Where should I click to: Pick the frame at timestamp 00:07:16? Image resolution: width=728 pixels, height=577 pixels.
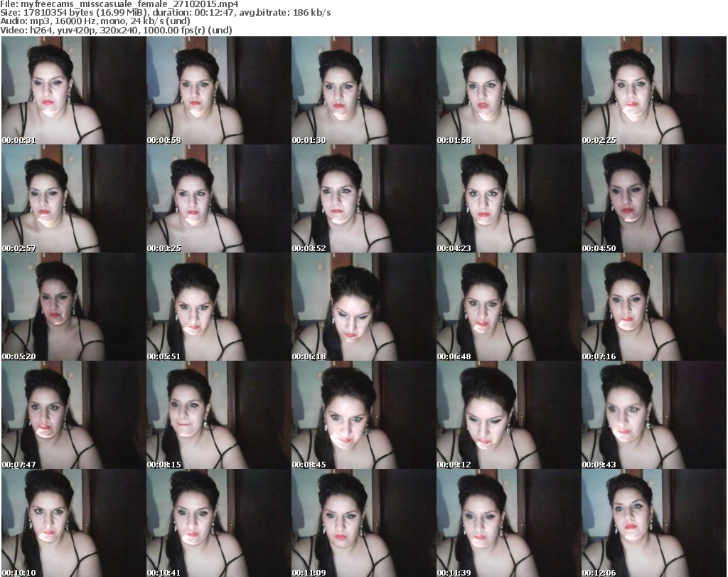(654, 307)
